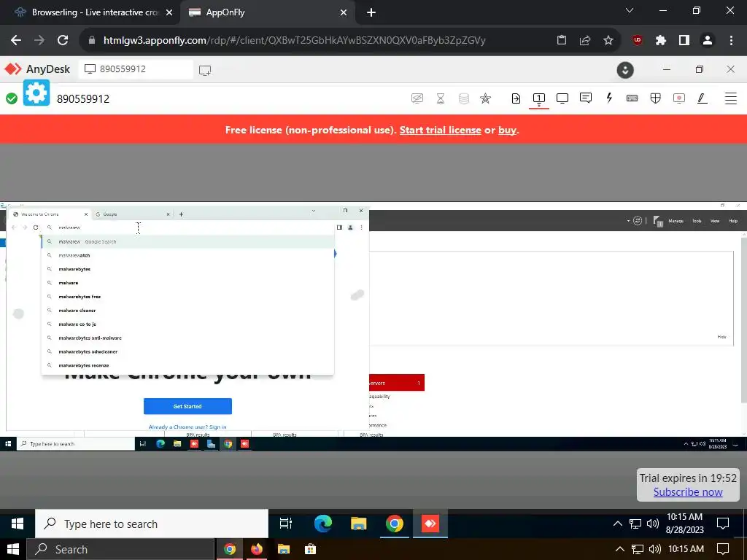Click the grayed database stack icon in AnyDesk
This screenshot has height=560, width=747.
click(463, 98)
